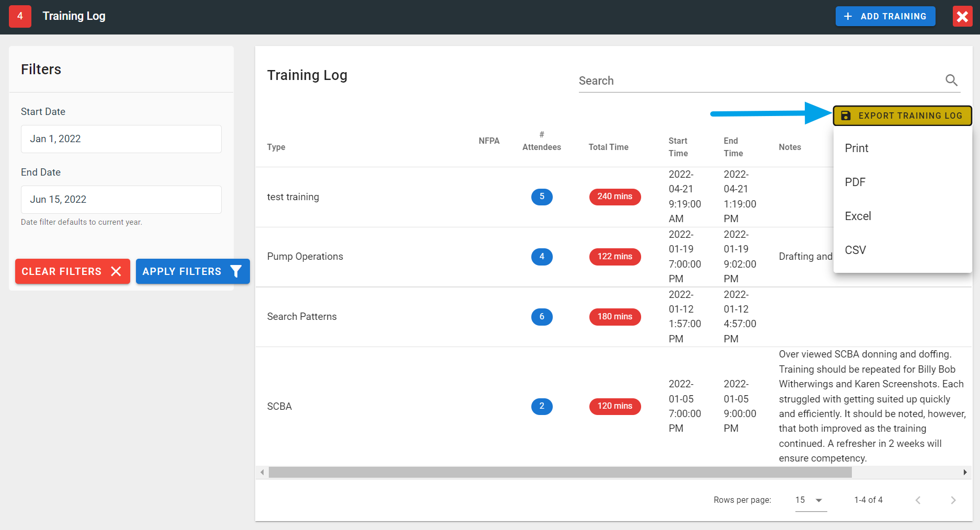Screen dimensions: 980x530
Task: Choose Print from the export menu
Action: [856, 148]
